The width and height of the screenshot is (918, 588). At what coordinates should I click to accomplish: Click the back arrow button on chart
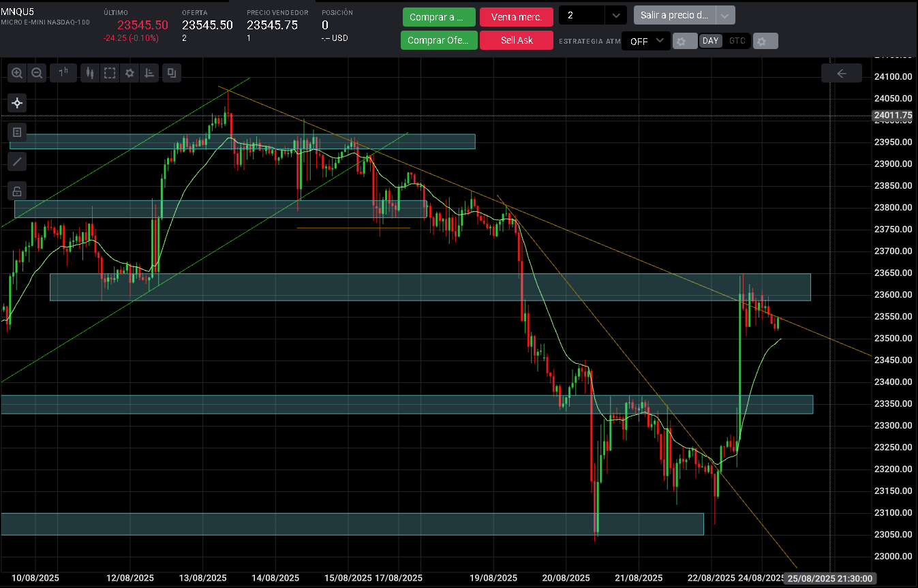click(x=841, y=74)
